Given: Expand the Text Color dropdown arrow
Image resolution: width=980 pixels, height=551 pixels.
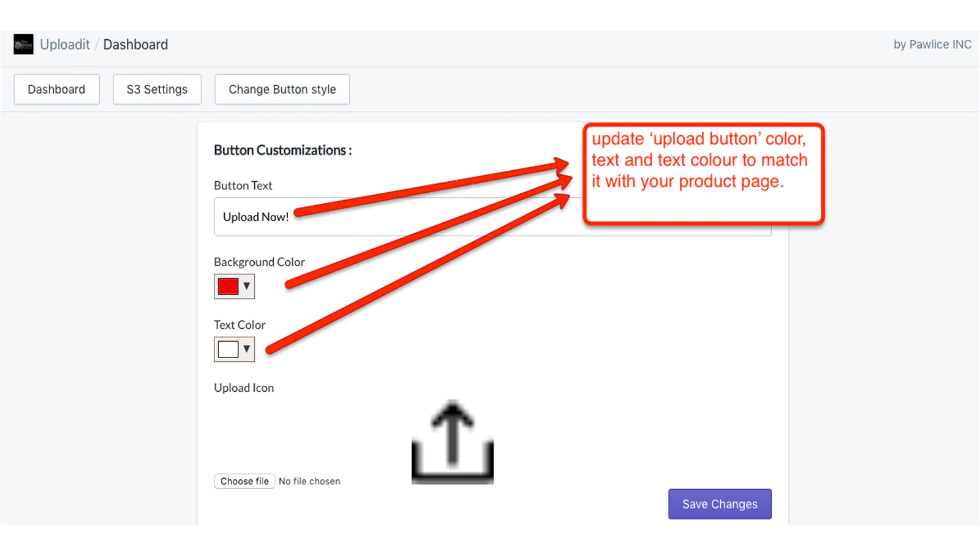Looking at the screenshot, I should tap(247, 349).
